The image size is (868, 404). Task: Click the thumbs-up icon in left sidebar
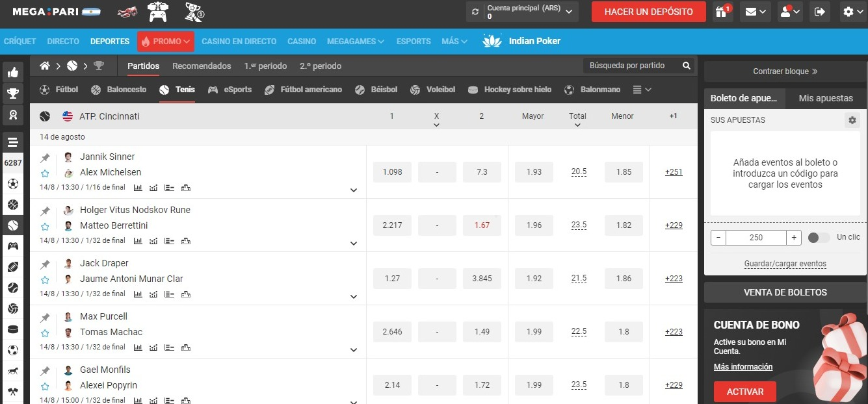point(13,73)
